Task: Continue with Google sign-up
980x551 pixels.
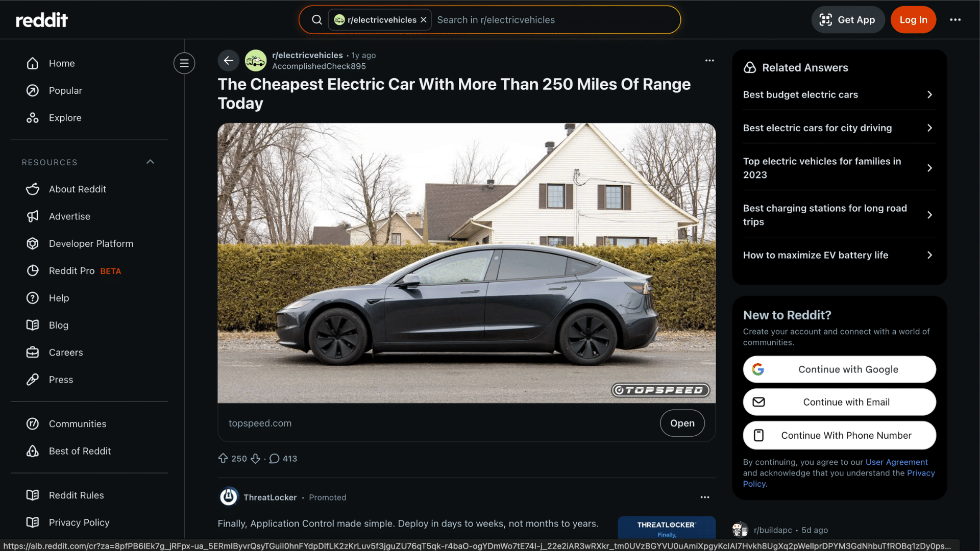Action: click(839, 369)
